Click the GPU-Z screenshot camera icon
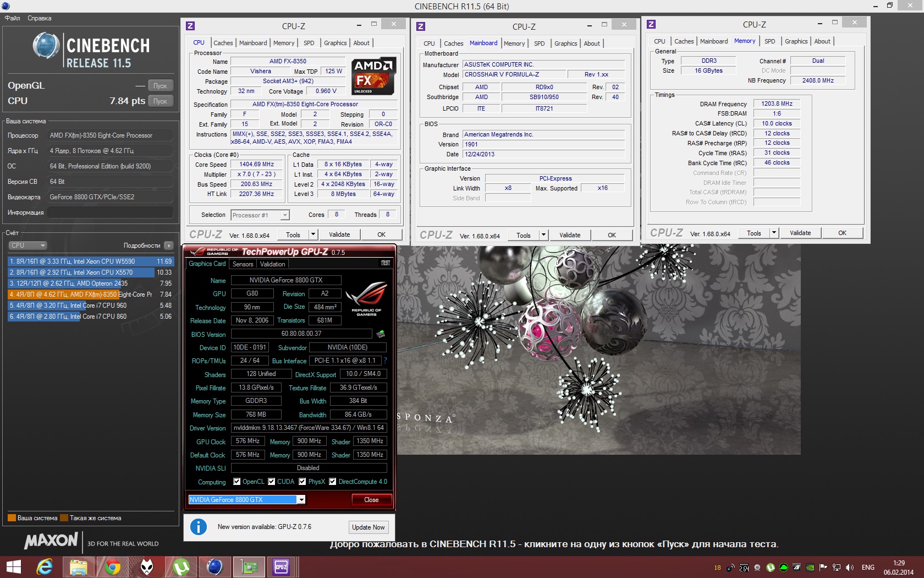 coord(386,263)
